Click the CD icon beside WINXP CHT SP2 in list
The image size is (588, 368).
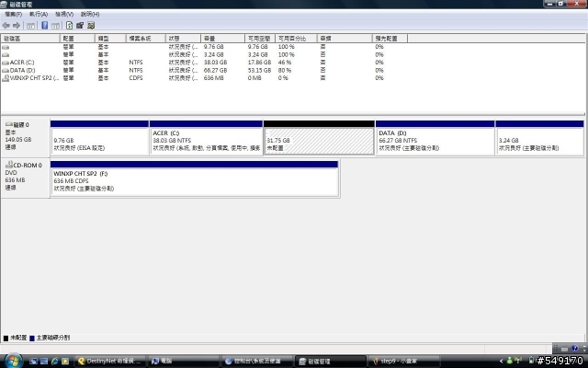[x=6, y=78]
